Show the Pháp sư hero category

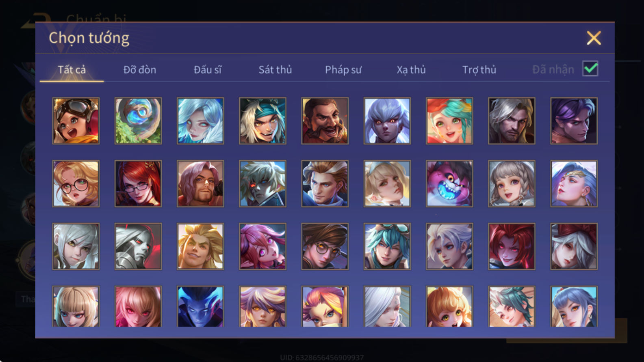pos(343,70)
